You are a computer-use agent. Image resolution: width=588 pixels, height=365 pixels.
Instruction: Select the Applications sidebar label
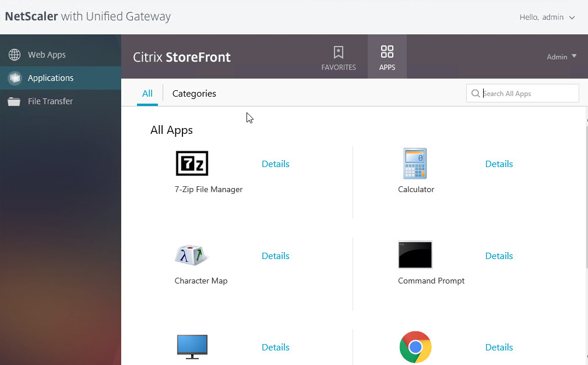51,78
